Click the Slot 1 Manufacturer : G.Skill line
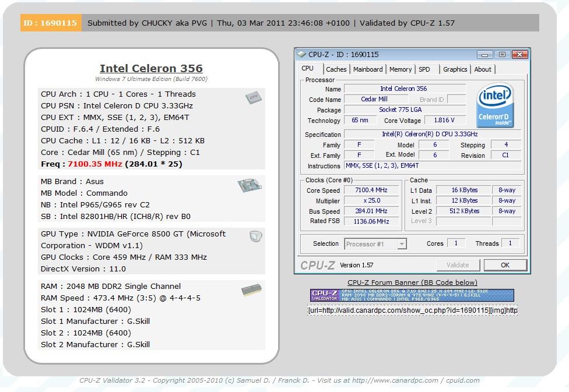 coord(95,322)
